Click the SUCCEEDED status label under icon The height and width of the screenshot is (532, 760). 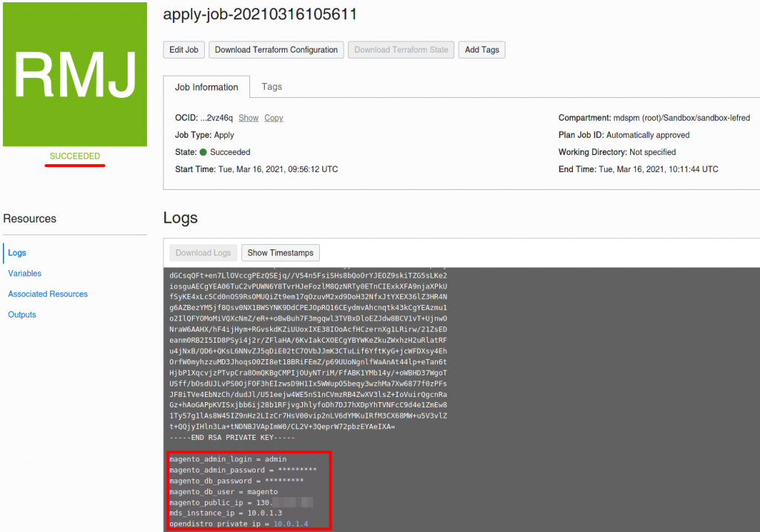click(x=75, y=156)
